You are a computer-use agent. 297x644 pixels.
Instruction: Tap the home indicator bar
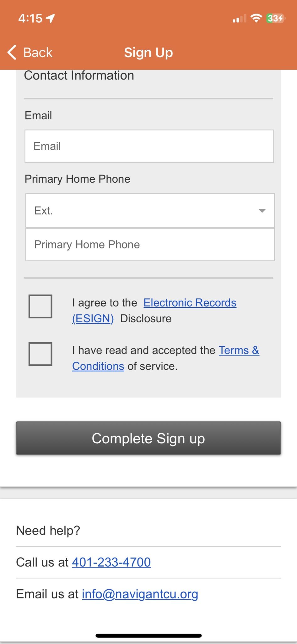point(148,636)
